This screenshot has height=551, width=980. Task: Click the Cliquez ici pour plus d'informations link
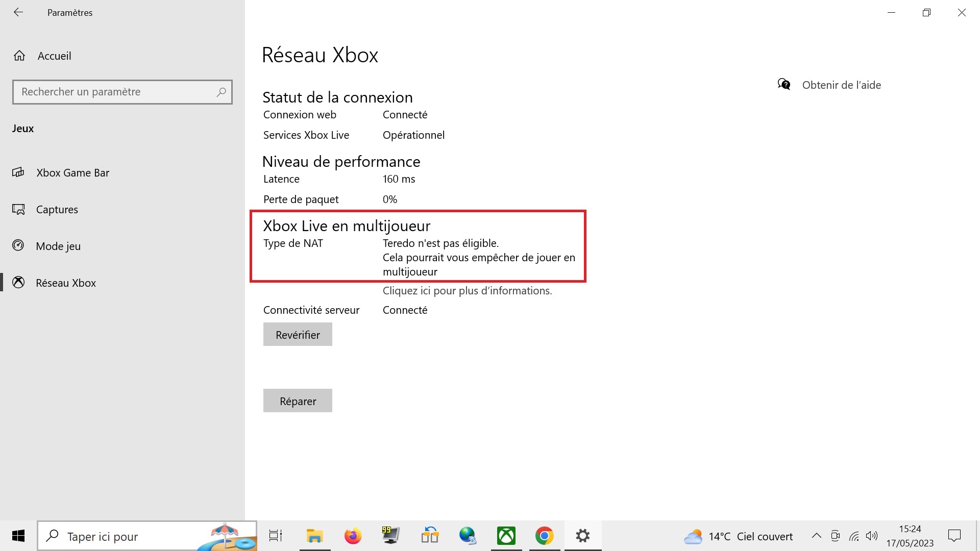click(x=467, y=291)
